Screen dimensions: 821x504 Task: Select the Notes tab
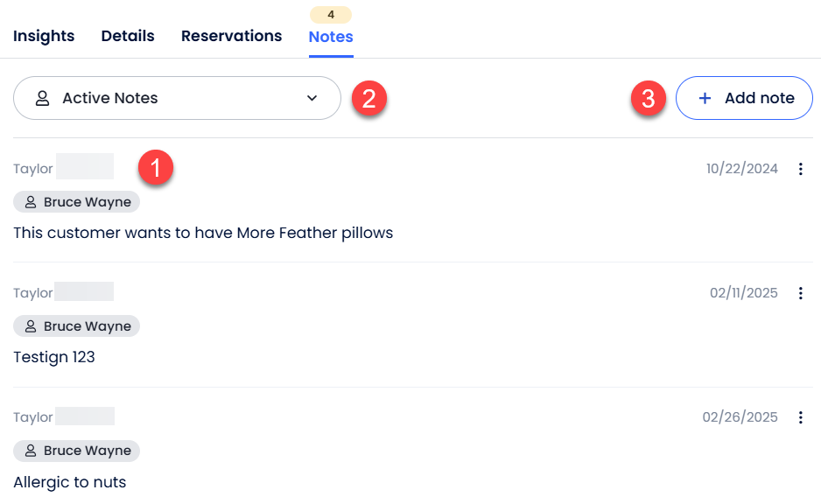click(x=331, y=37)
